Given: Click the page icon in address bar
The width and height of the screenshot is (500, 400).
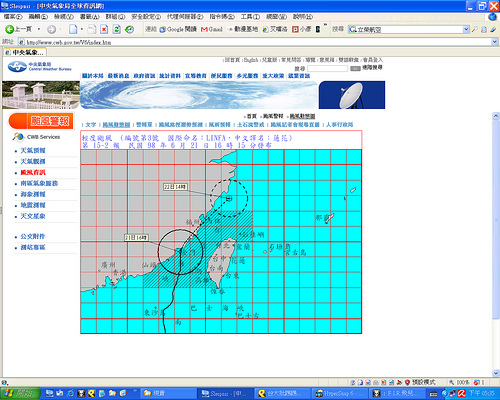Looking at the screenshot, I should click(22, 42).
